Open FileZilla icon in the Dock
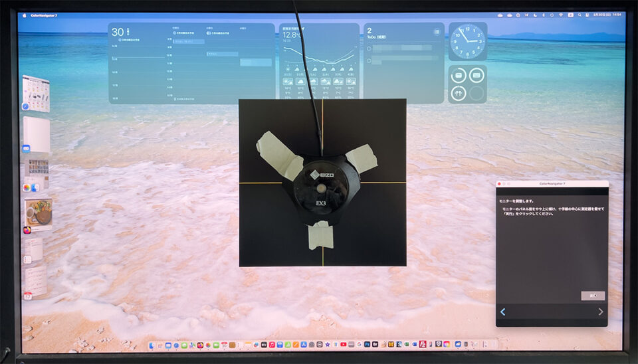 pyautogui.click(x=423, y=345)
